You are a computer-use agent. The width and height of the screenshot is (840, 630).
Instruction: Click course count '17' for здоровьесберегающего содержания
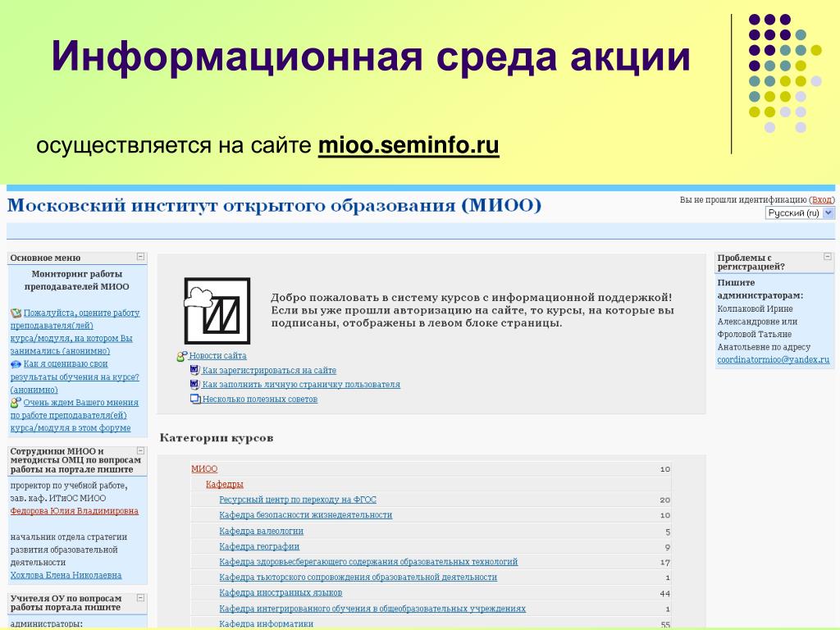coord(664,563)
